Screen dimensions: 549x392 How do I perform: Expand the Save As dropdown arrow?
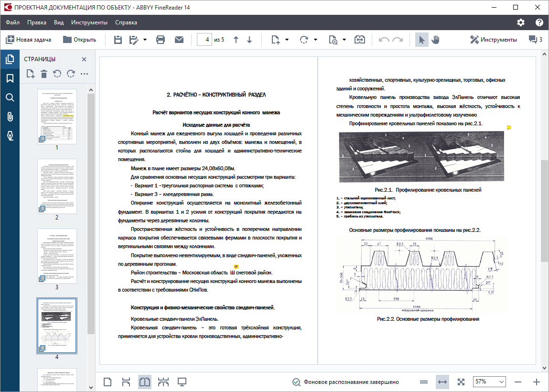(x=145, y=40)
